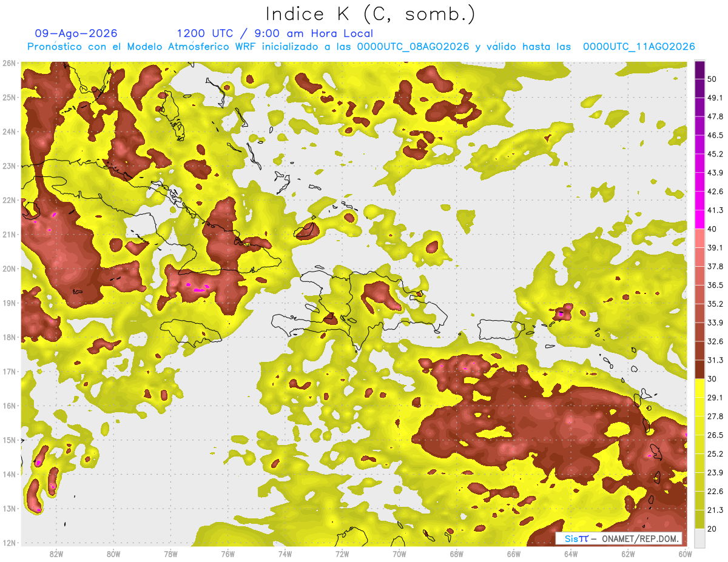The height and width of the screenshot is (562, 728).
Task: Click the colorbar value "22.6"
Action: [x=715, y=491]
